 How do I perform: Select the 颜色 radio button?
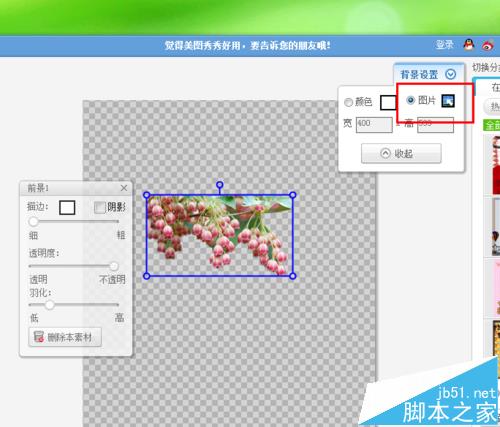coord(348,102)
